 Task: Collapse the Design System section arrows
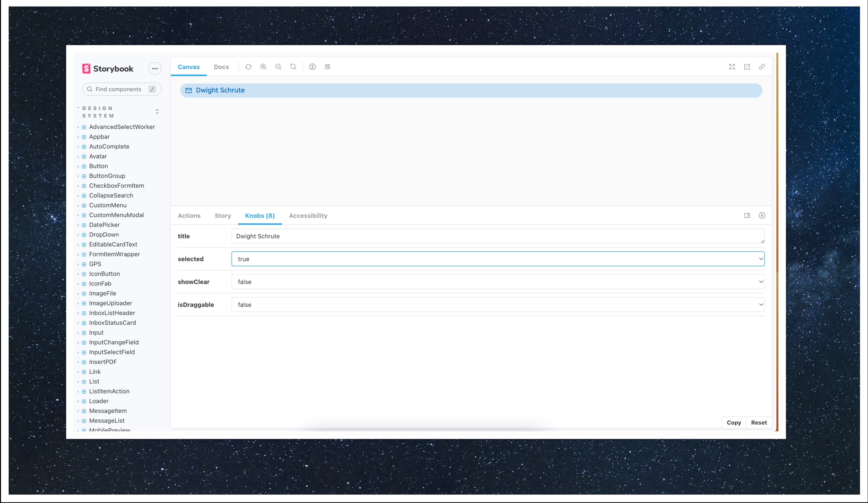tap(157, 112)
